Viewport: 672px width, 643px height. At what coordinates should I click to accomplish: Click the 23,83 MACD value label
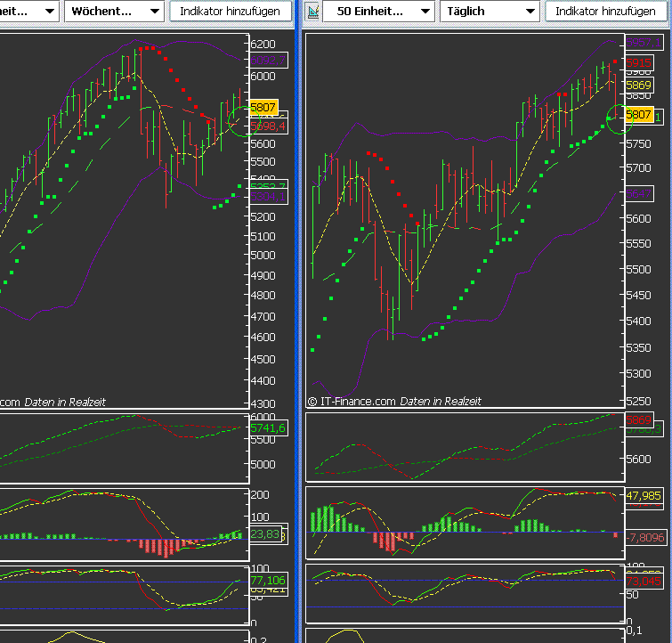coord(265,534)
